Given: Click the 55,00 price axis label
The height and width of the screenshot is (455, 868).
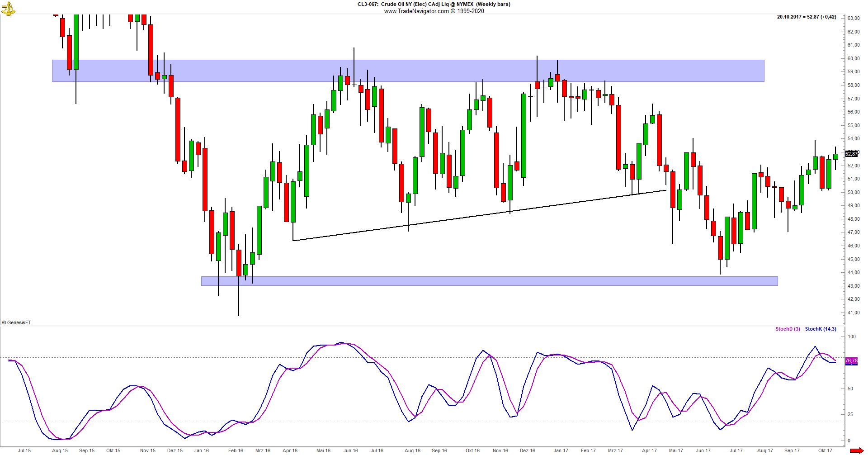Looking at the screenshot, I should pos(854,125).
